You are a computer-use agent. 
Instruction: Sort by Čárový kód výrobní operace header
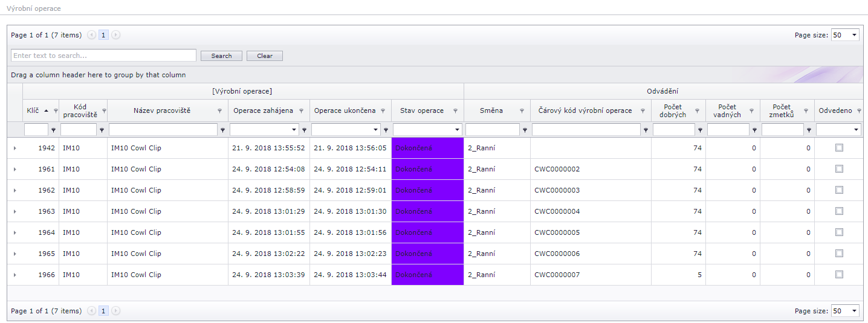pyautogui.click(x=585, y=111)
